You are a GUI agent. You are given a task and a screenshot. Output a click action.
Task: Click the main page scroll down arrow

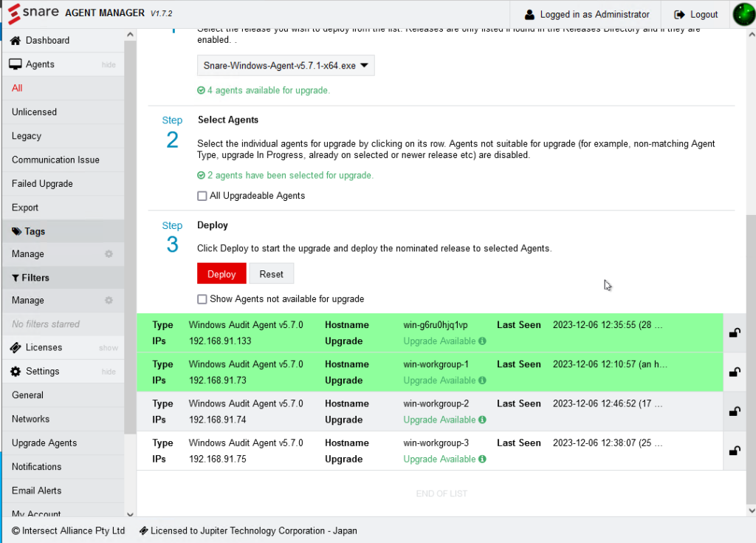tap(751, 510)
